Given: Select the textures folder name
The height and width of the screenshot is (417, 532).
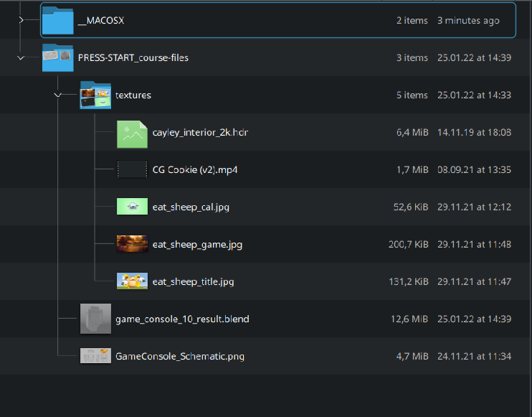Looking at the screenshot, I should [133, 95].
